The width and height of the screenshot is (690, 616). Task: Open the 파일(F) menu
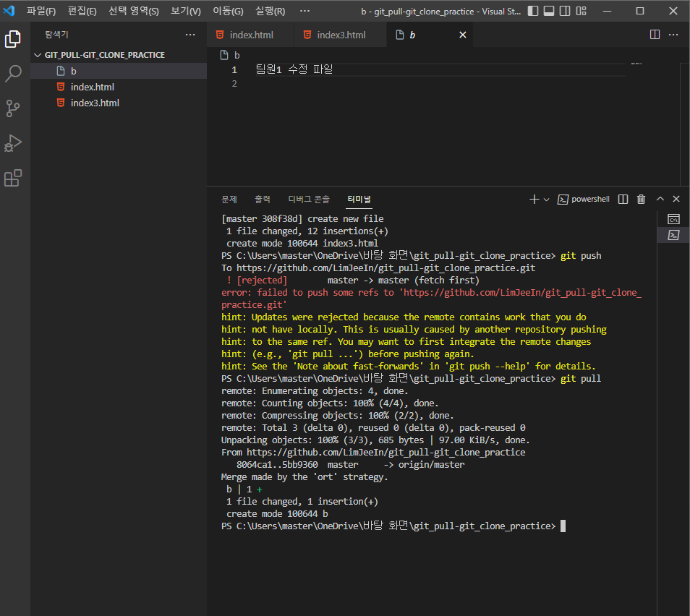41,11
